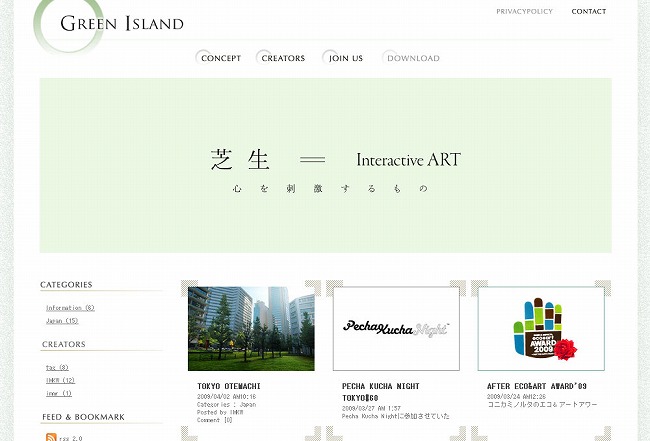This screenshot has height=441, width=650.
Task: Open the Privacy Policy page
Action: [x=524, y=12]
